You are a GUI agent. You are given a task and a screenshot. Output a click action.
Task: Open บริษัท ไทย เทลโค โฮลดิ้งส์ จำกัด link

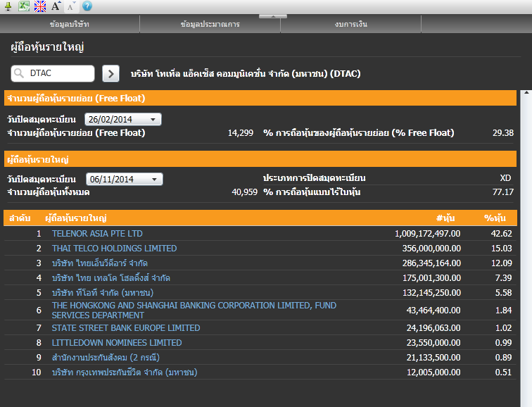click(111, 278)
